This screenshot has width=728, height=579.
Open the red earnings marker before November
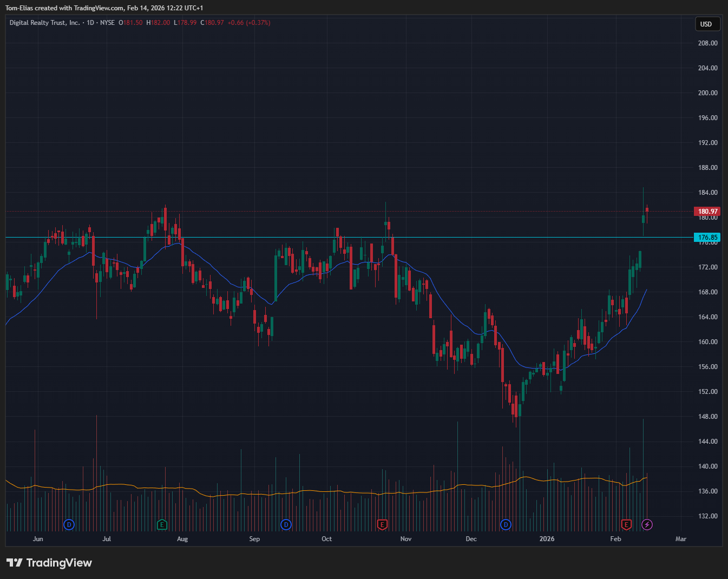pos(382,524)
